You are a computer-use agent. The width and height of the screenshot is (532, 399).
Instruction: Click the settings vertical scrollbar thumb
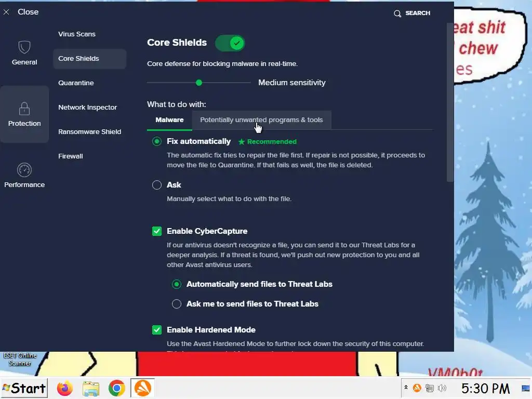450,102
